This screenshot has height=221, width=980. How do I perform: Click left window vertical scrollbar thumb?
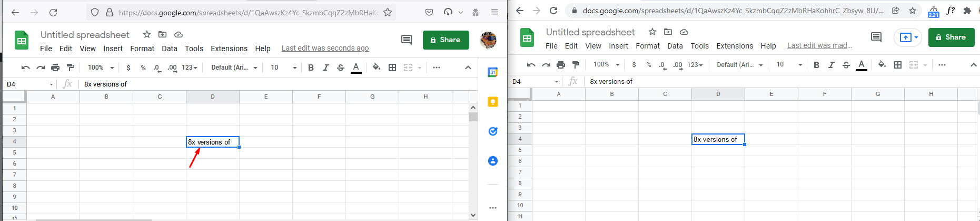[473, 117]
